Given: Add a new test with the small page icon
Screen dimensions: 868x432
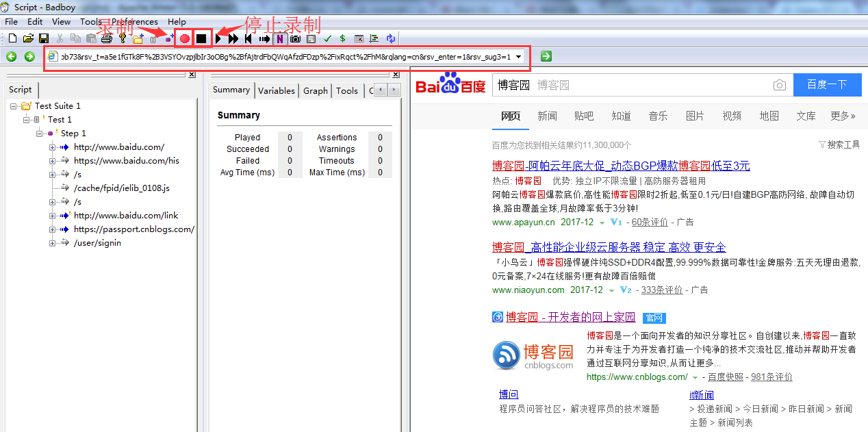Looking at the screenshot, I should 153,39.
